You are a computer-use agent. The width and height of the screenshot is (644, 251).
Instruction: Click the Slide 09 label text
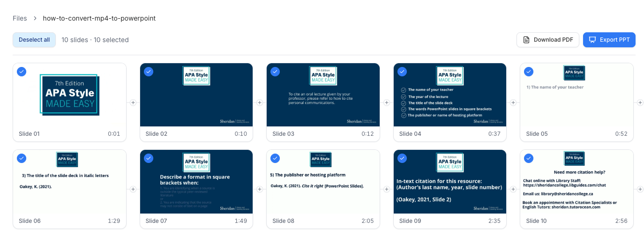410,221
